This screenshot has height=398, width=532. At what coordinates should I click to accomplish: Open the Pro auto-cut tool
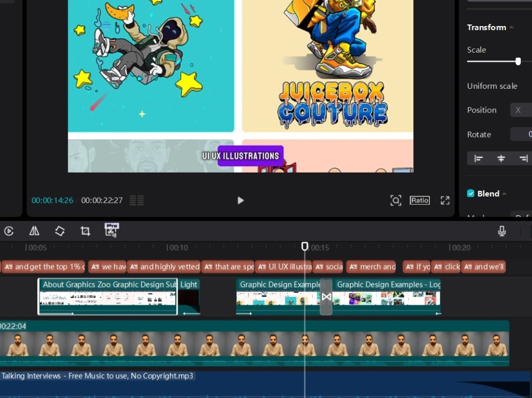click(x=111, y=230)
